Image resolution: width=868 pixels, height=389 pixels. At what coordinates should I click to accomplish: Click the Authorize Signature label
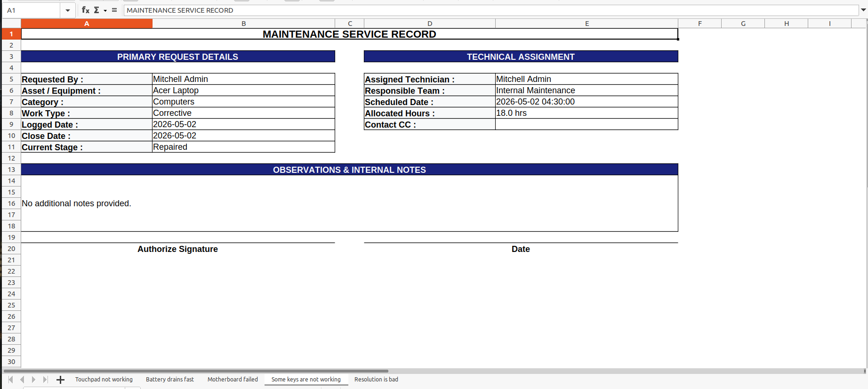click(177, 249)
